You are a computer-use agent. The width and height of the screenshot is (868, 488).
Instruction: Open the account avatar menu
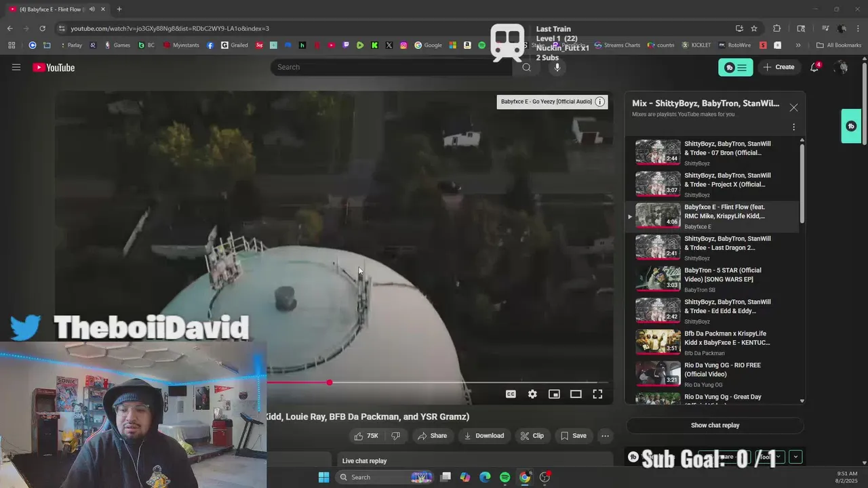coord(842,67)
